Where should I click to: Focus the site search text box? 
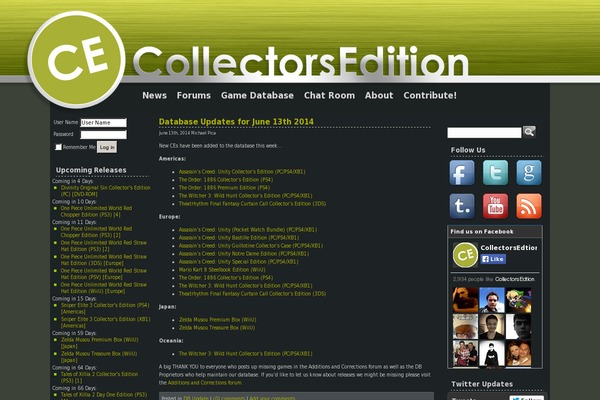(x=484, y=132)
